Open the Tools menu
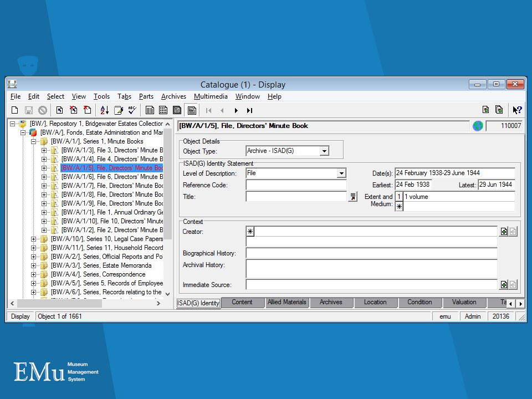This screenshot has height=399, width=532. [x=101, y=96]
